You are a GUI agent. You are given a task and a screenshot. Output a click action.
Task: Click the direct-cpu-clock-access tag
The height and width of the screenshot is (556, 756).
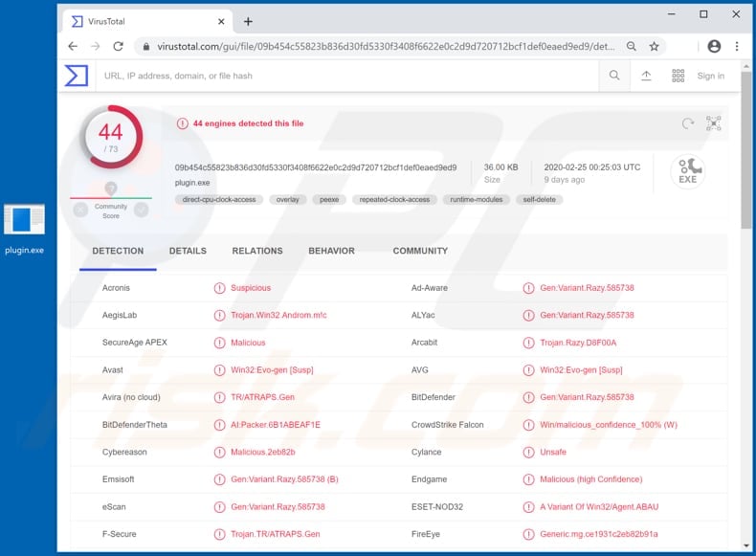point(219,199)
